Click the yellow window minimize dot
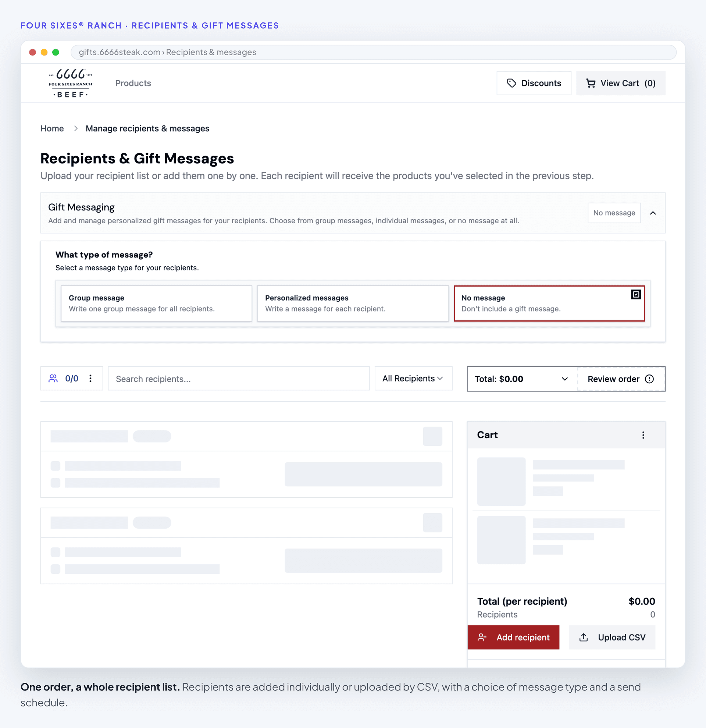This screenshot has height=728, width=706. [x=44, y=52]
